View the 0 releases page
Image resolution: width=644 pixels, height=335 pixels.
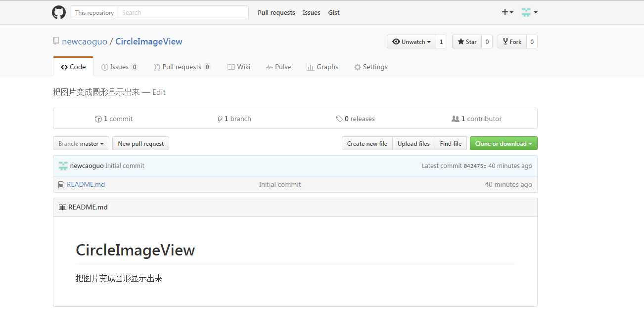tap(355, 119)
